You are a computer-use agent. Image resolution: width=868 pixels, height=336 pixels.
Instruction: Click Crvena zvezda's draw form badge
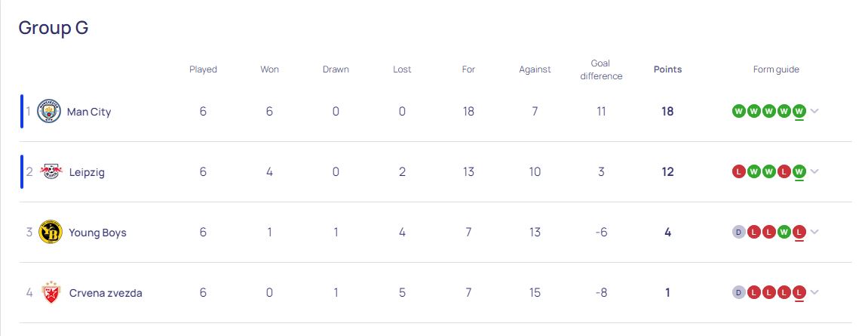tap(738, 293)
